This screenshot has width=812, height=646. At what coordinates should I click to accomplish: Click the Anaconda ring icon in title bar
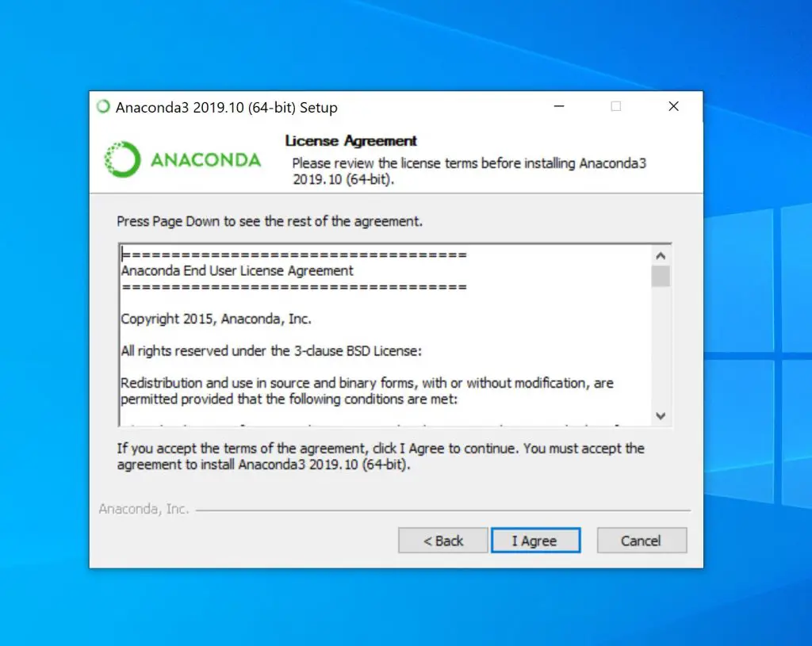pos(103,107)
